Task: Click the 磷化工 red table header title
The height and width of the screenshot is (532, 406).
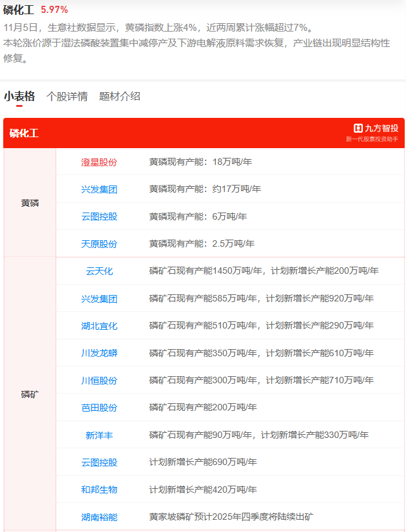Action: click(24, 133)
